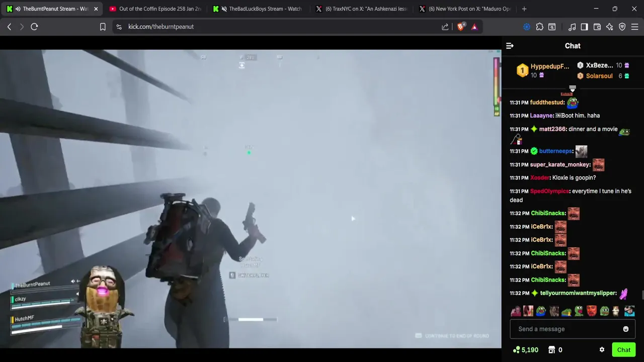Image resolution: width=644 pixels, height=362 pixels.
Task: Close TheBurntPeanut Stream tab
Action: click(x=96, y=9)
